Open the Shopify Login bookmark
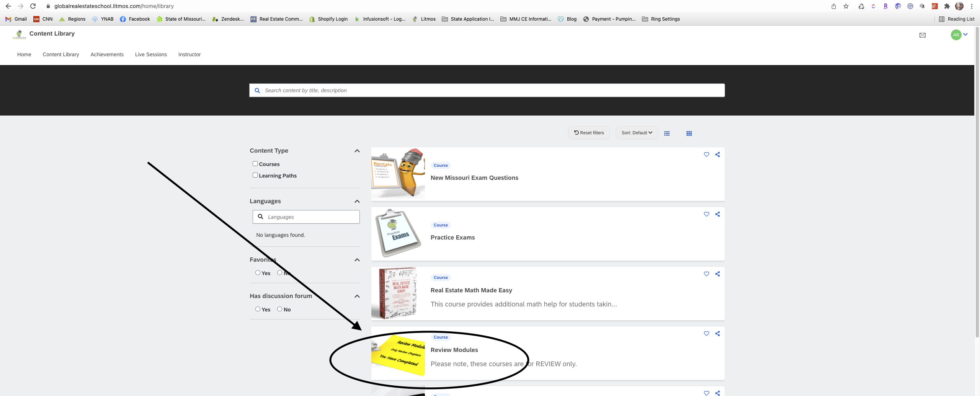980x396 pixels. [328, 19]
